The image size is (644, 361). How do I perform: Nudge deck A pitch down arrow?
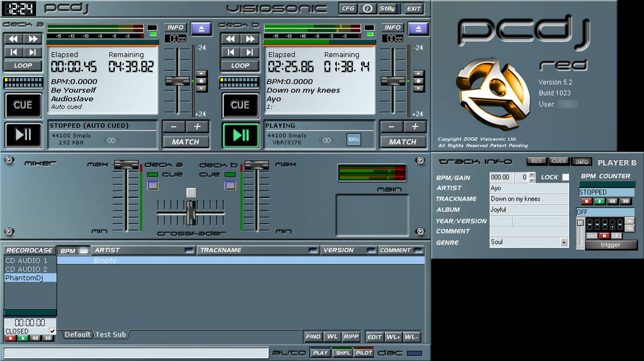(201, 88)
